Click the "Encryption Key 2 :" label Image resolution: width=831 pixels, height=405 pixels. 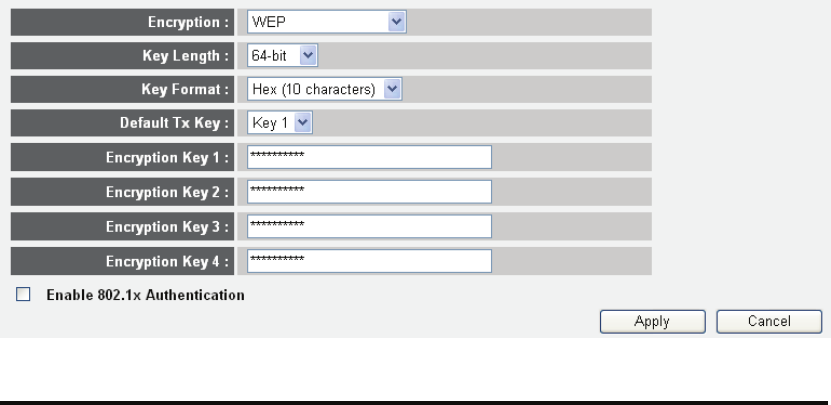pyautogui.click(x=168, y=191)
